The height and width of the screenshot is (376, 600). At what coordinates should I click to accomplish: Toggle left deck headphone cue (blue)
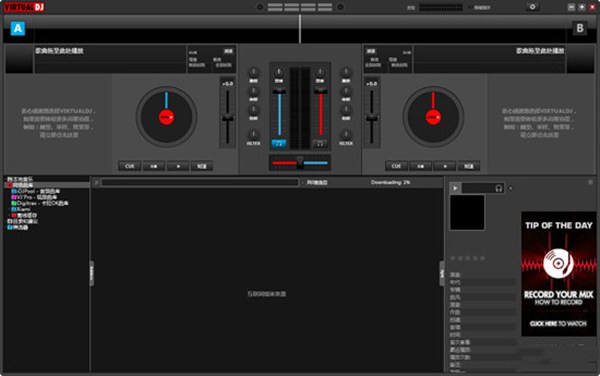[x=279, y=144]
